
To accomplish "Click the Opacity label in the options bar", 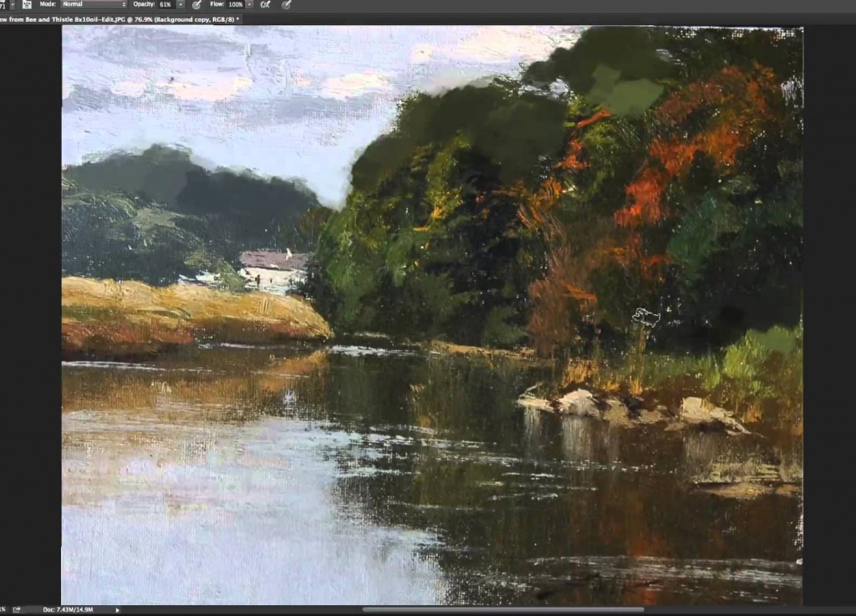I will pyautogui.click(x=144, y=4).
